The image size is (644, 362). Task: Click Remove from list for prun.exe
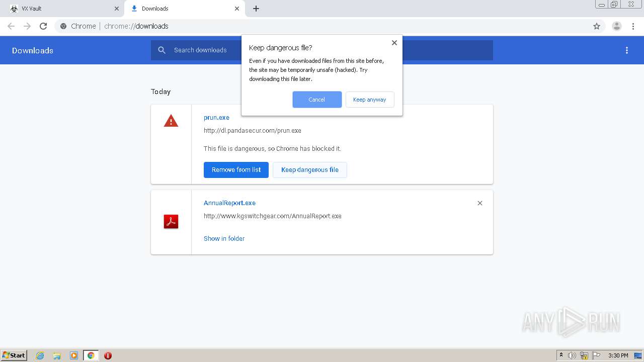tap(236, 170)
